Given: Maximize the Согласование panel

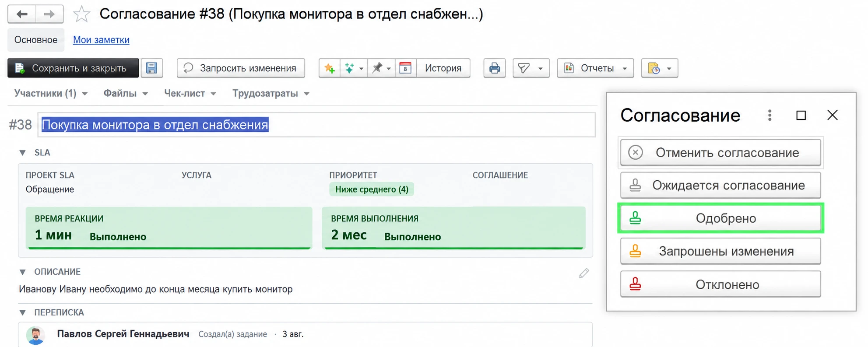Looking at the screenshot, I should coord(801,115).
